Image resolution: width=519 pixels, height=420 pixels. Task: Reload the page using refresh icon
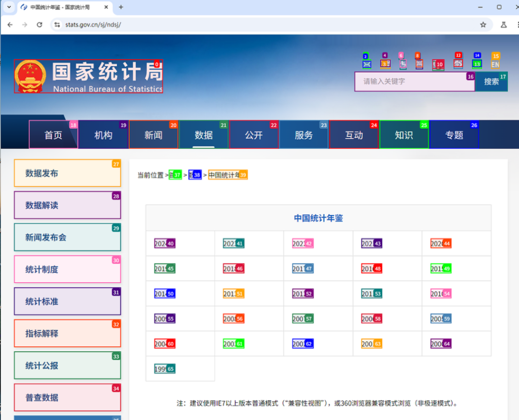(39, 24)
